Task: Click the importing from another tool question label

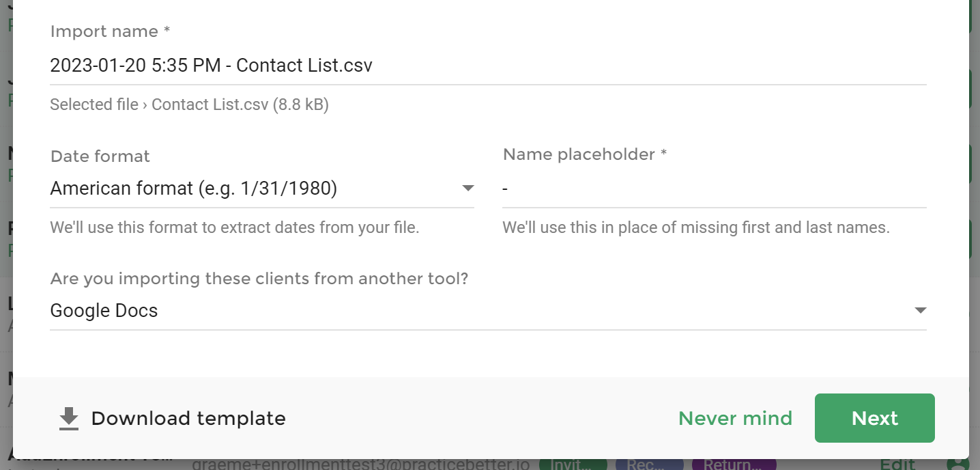Action: point(259,279)
